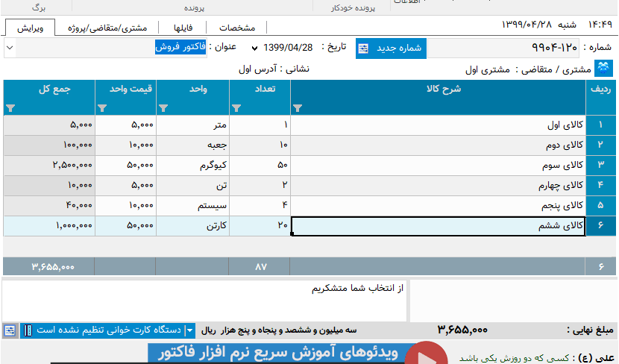Click the مبلغ نهایی final amount value
The height and width of the screenshot is (364, 619).
coord(462,330)
